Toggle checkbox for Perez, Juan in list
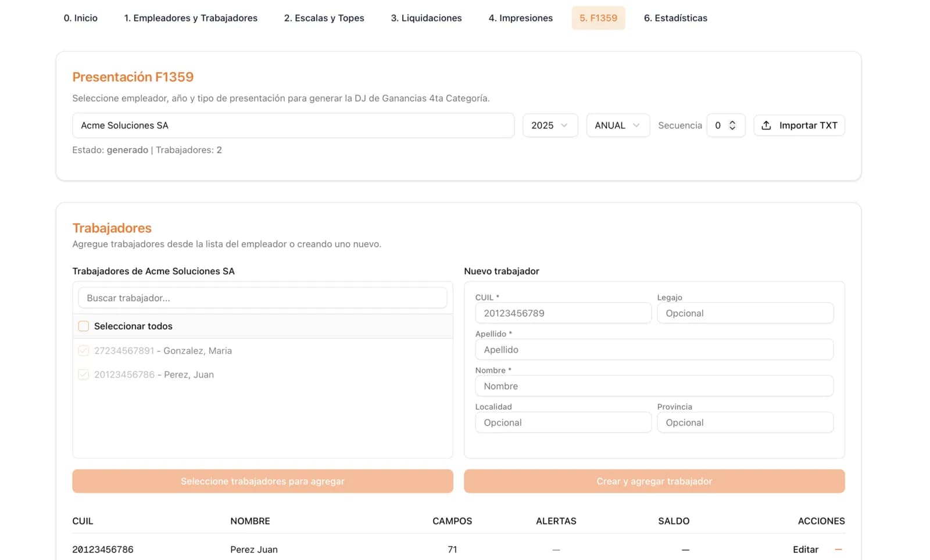Screen dimensions: 930x560 point(84,375)
